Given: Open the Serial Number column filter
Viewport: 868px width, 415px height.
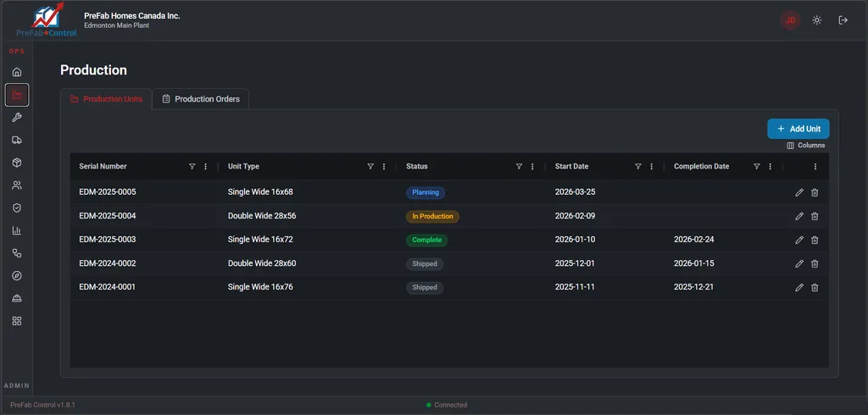Looking at the screenshot, I should (x=192, y=167).
